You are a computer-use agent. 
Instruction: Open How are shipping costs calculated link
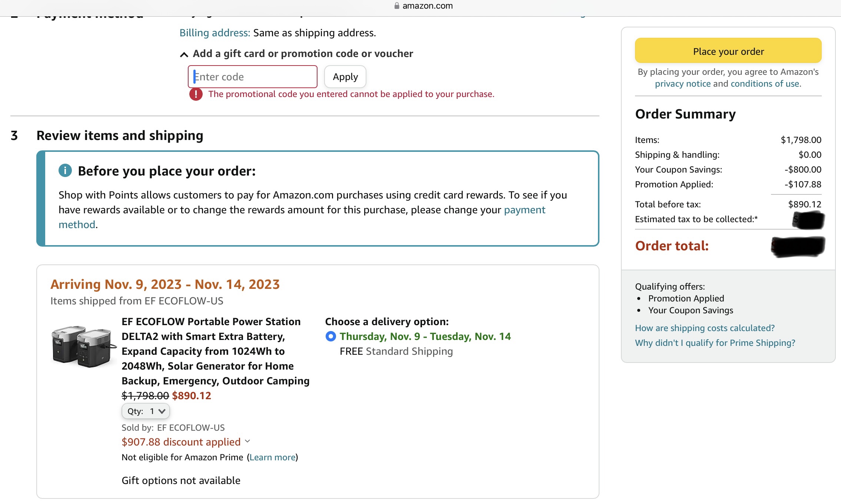pyautogui.click(x=705, y=328)
